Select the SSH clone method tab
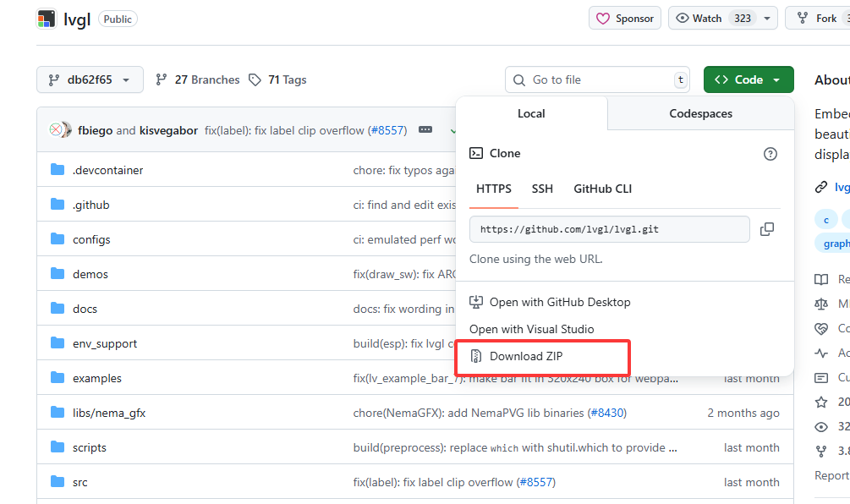The image size is (850, 504). pos(542,189)
